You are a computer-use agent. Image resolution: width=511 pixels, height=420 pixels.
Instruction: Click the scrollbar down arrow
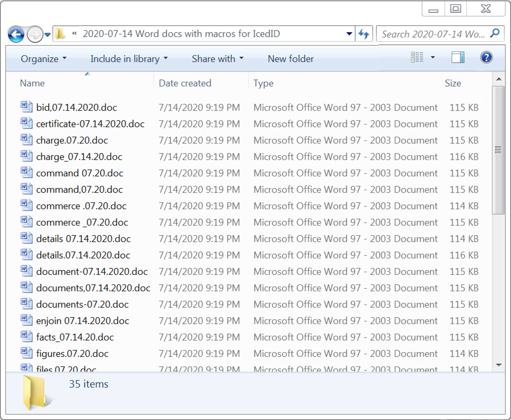pos(499,365)
